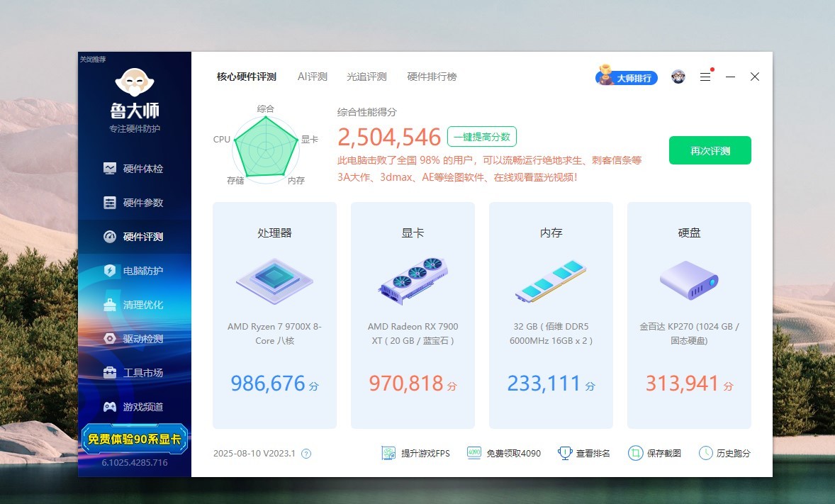Viewport: 835px width, 504px height.
Task: Click the 查看排名 label
Action: (593, 454)
